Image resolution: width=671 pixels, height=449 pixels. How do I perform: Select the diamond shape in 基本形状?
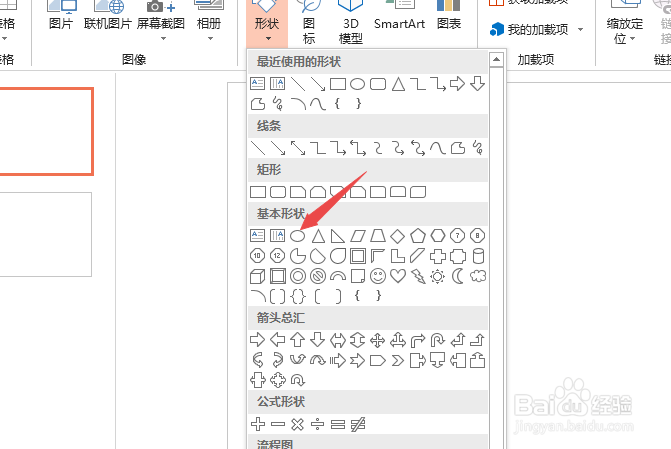[x=398, y=236]
